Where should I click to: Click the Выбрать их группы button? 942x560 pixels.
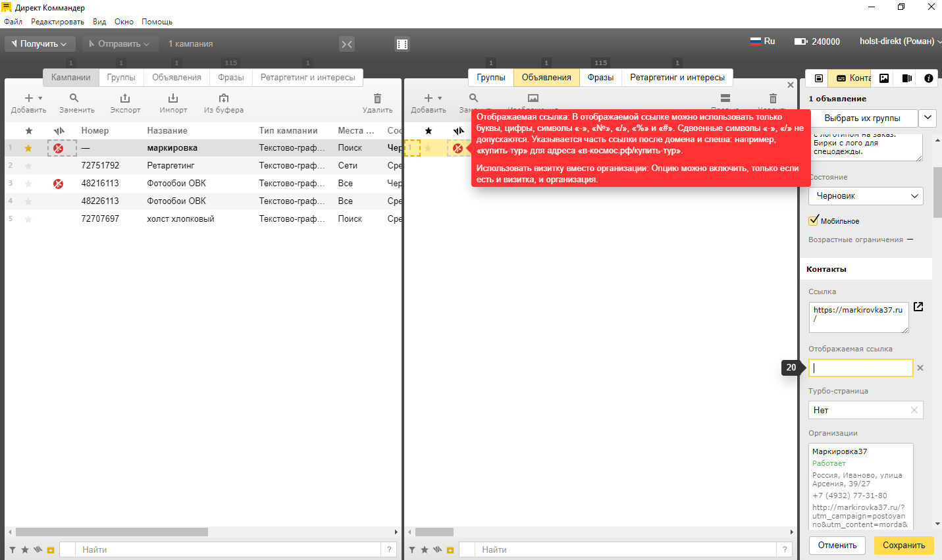click(862, 118)
